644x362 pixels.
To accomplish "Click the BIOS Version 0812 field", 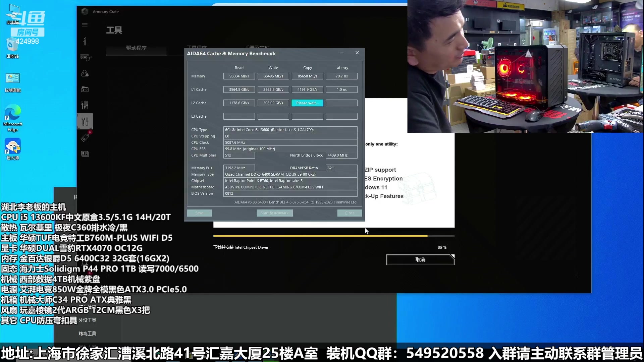I will pos(290,193).
